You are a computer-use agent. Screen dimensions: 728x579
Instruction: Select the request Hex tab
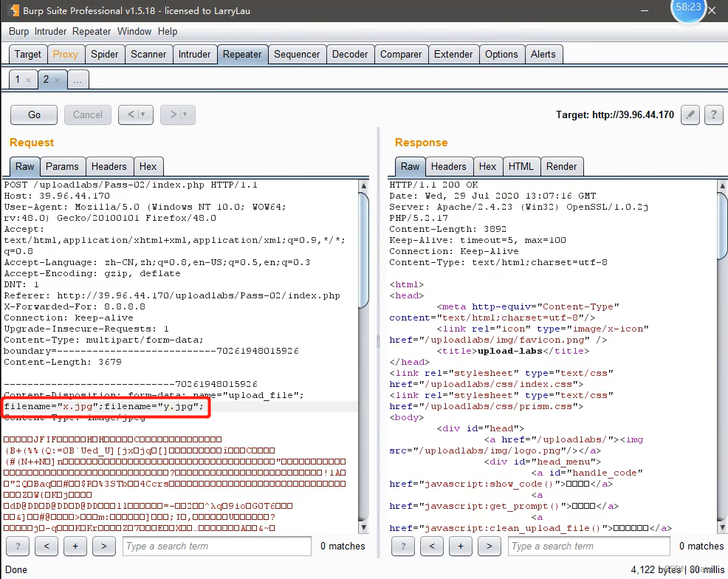(x=148, y=166)
